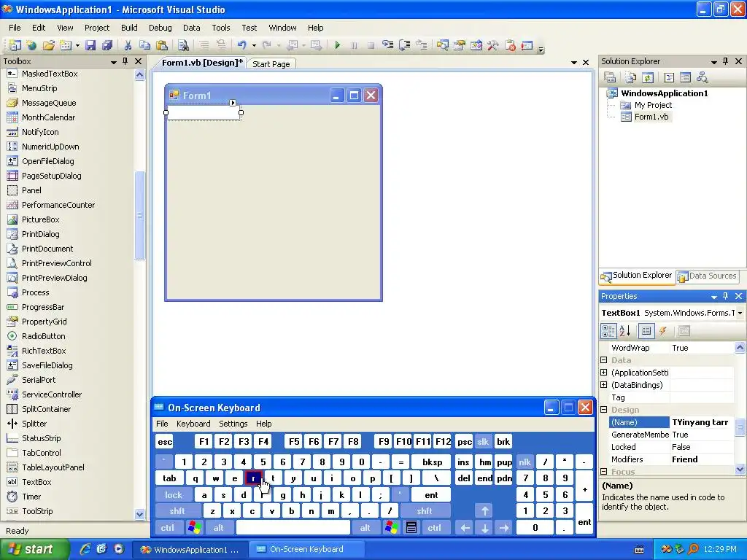The width and height of the screenshot is (747, 560).
Task: Expand (DataBindings) property node
Action: coord(603,385)
